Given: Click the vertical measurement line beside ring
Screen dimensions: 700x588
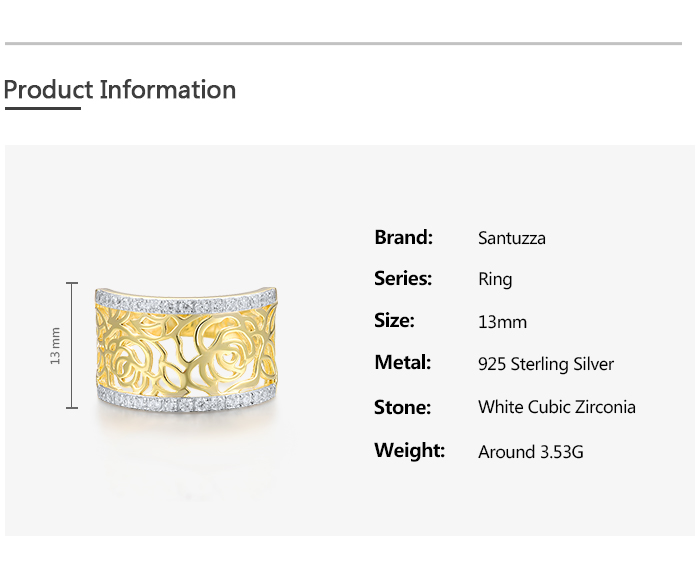Looking at the screenshot, I should pos(72,346).
